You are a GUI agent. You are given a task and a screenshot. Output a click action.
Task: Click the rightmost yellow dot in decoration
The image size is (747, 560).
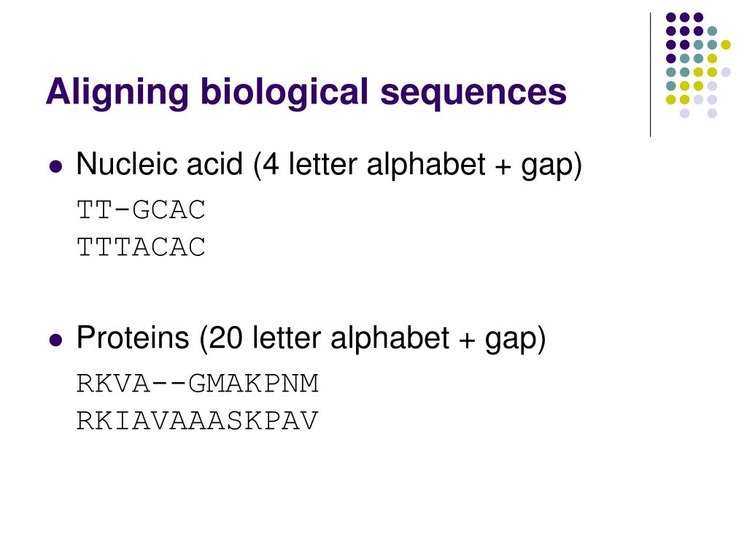click(x=726, y=44)
